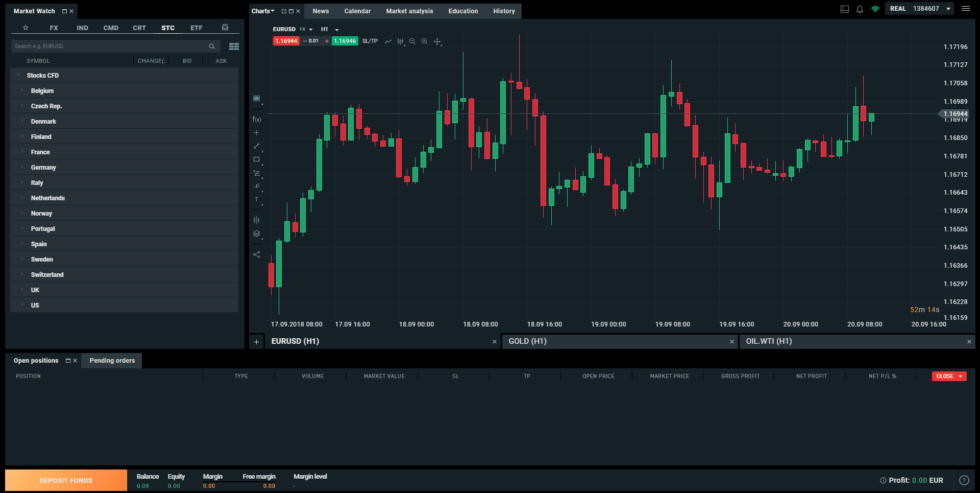Click the Market Watch search field

point(110,46)
